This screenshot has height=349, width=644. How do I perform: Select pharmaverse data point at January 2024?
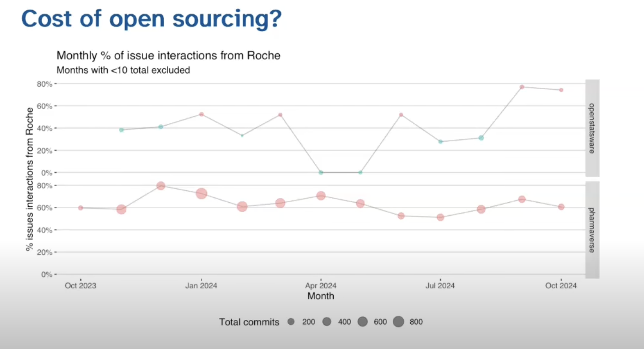point(201,194)
